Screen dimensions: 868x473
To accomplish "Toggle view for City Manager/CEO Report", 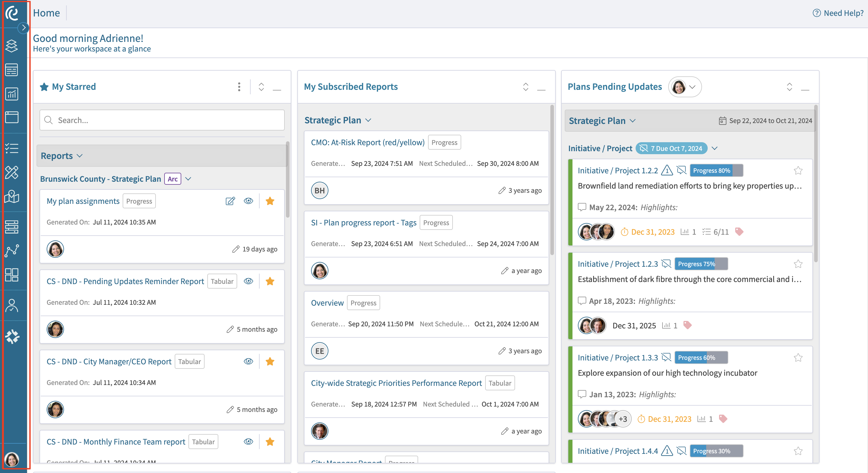I will [248, 361].
